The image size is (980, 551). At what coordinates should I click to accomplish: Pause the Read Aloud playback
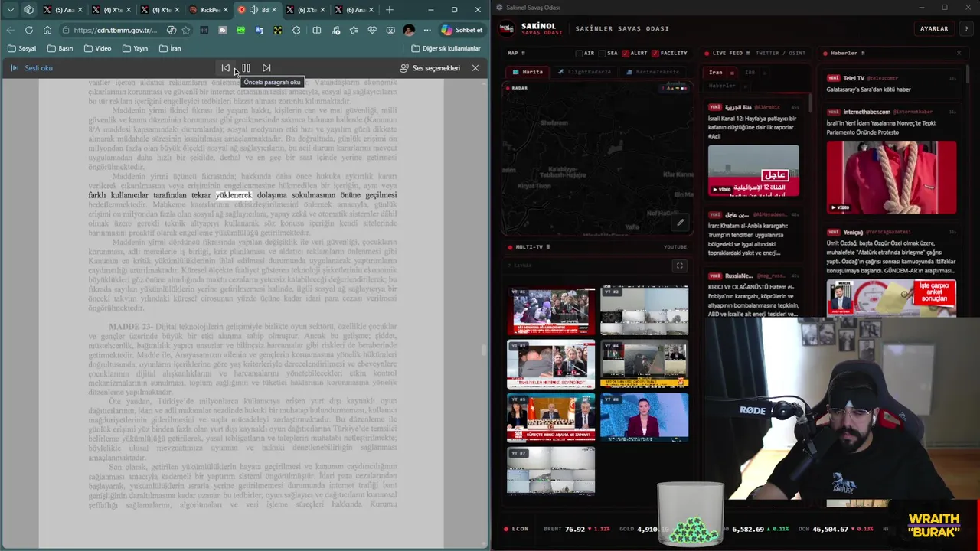click(246, 68)
